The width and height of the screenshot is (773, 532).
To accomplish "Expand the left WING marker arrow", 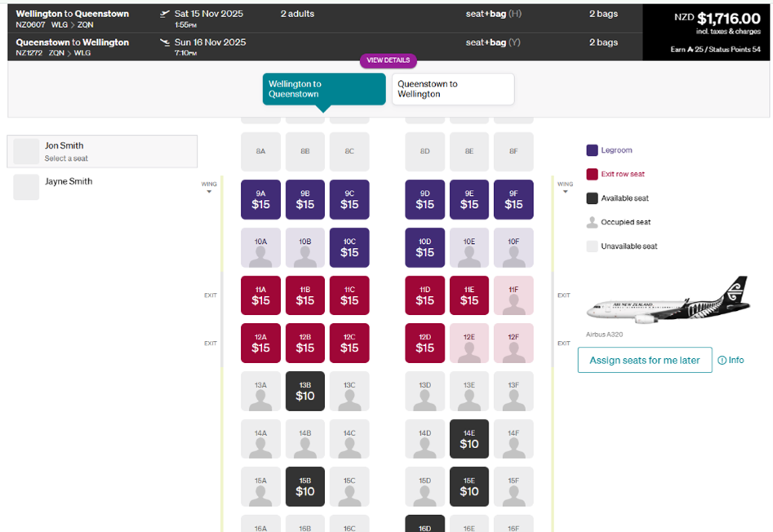I will tap(209, 192).
